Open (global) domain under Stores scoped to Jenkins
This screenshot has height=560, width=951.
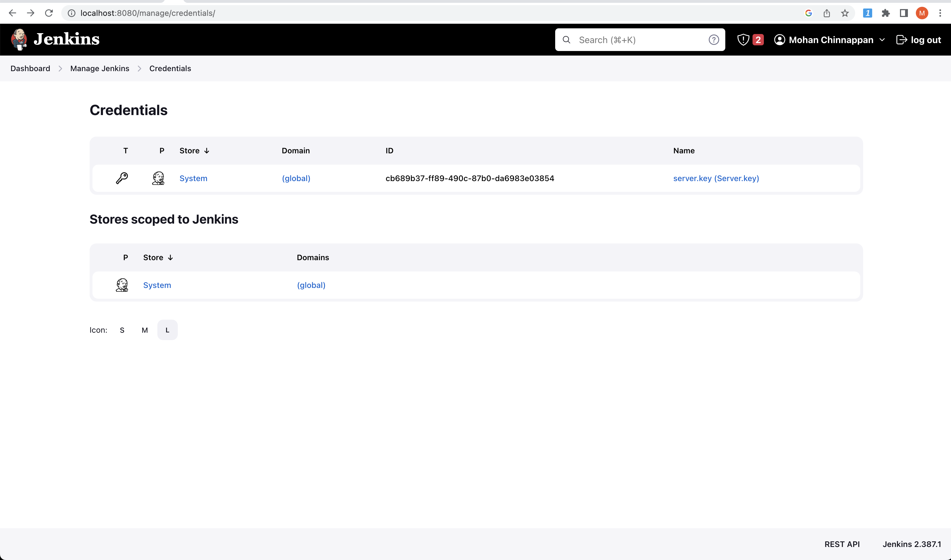311,285
